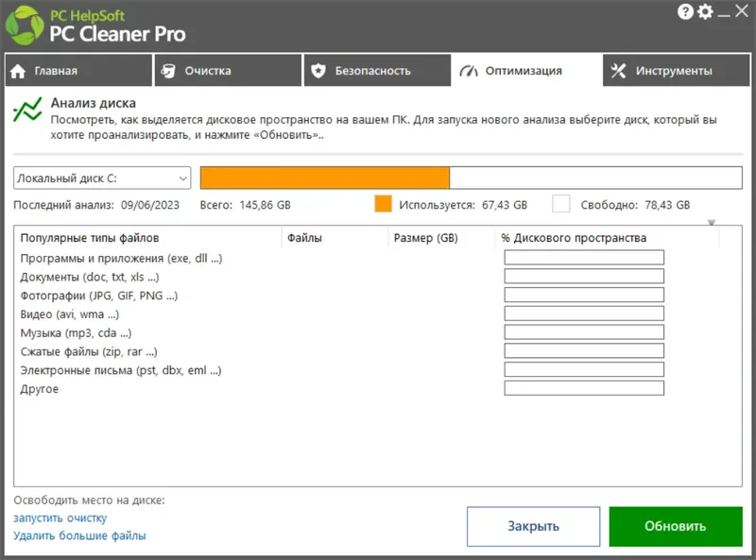Open the help question mark icon
The height and width of the screenshot is (560, 756).
click(685, 11)
